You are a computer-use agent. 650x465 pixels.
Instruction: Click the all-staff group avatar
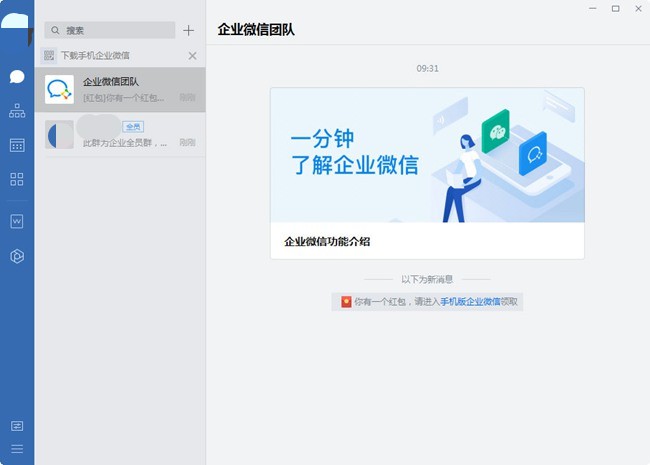(x=59, y=134)
